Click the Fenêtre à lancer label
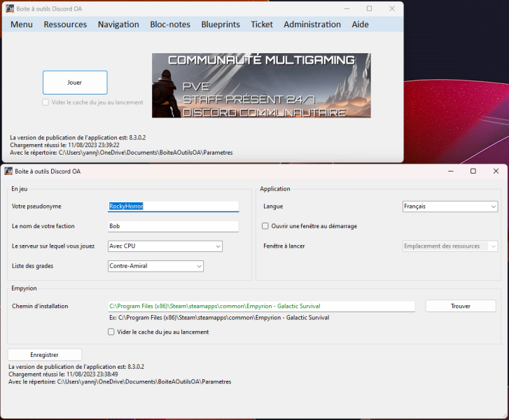This screenshot has height=420, width=509. [x=284, y=246]
